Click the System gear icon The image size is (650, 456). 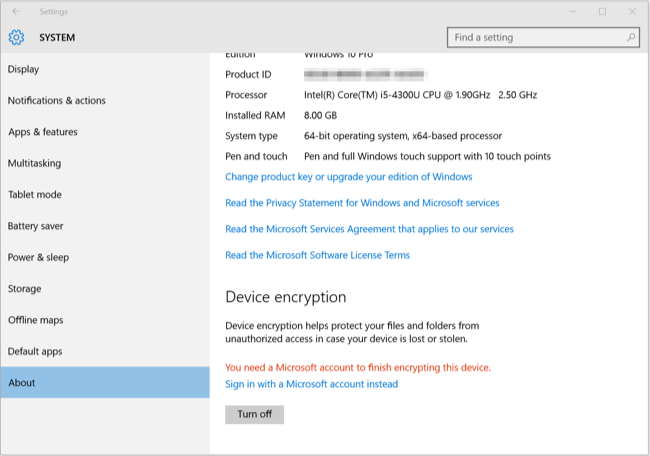16,38
